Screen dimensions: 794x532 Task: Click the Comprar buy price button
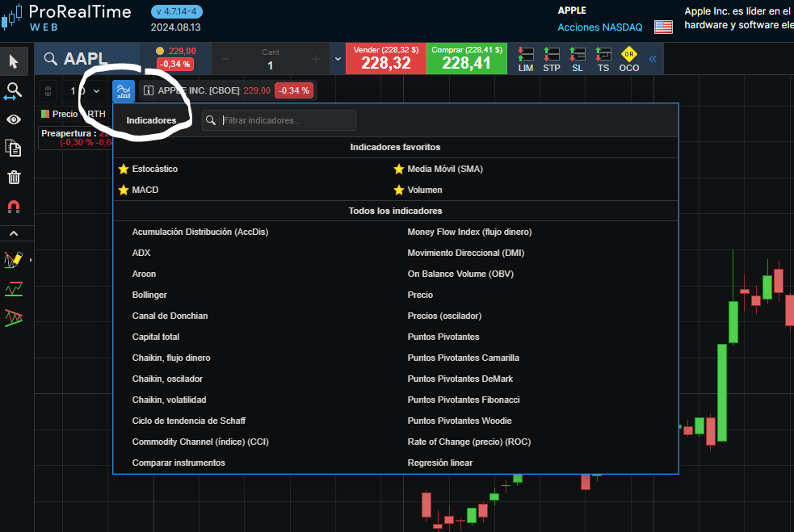467,59
